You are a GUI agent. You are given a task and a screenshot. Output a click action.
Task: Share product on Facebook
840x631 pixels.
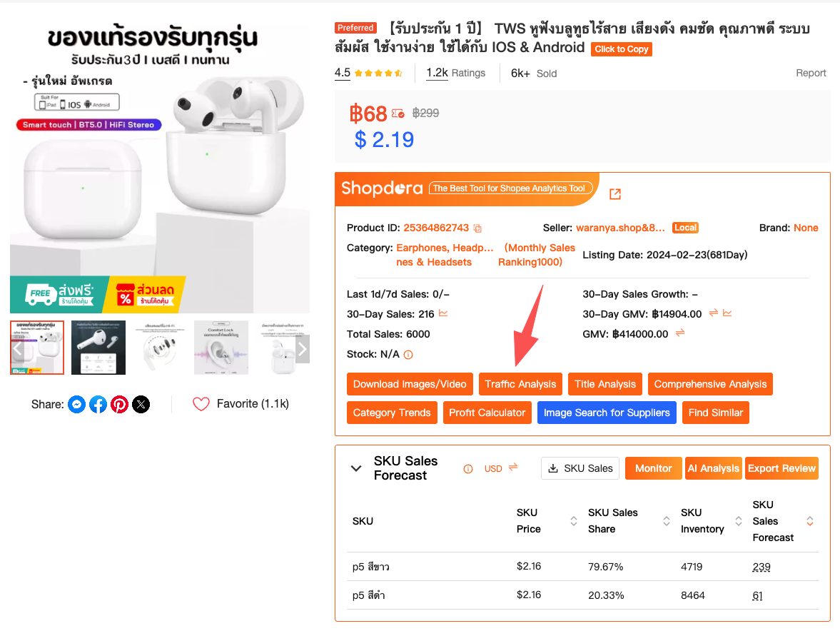pyautogui.click(x=98, y=405)
